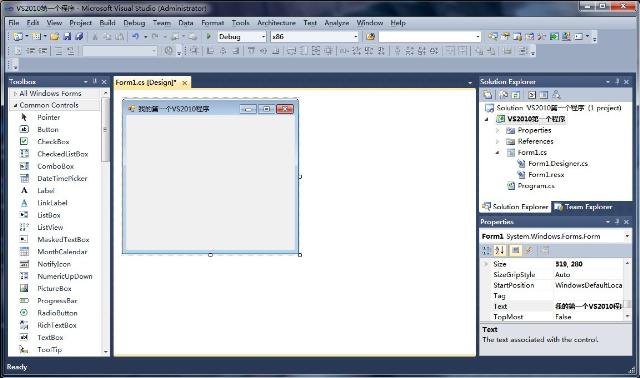
Task: Select the ListBox control in Toolbox
Action: pos(54,215)
